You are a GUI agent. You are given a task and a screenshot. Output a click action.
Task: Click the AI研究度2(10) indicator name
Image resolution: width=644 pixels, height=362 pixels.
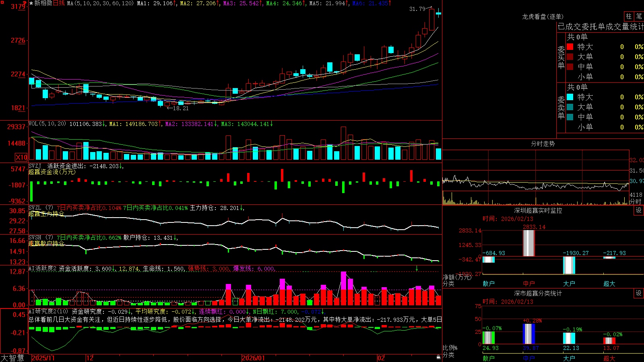pyautogui.click(x=48, y=311)
